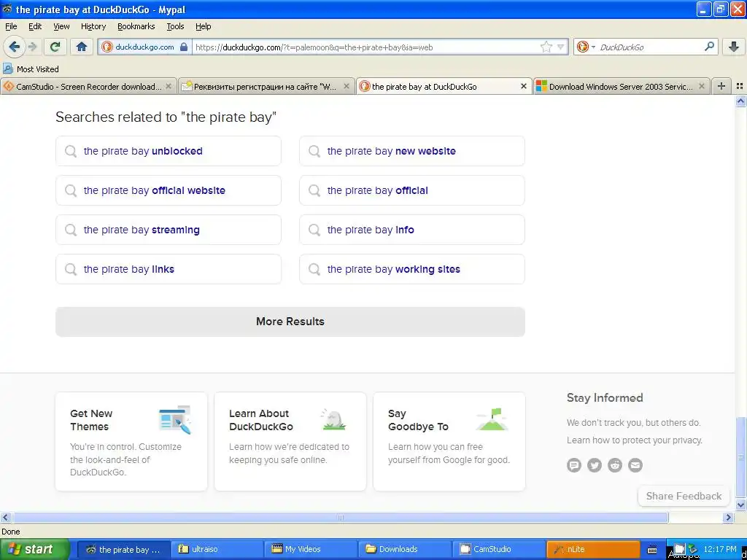
Task: Click the horizontal scrollbar right arrow
Action: point(729,518)
